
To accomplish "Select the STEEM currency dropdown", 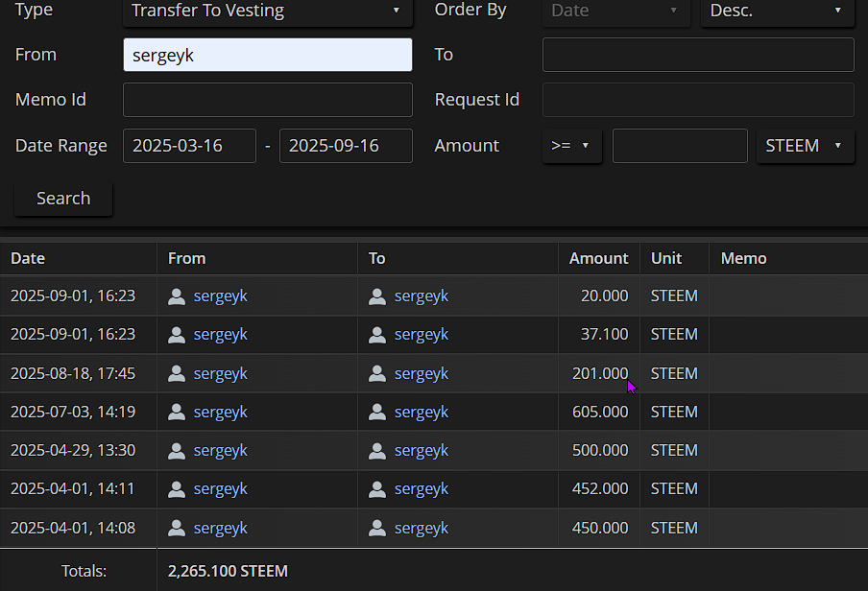I will pyautogui.click(x=805, y=146).
